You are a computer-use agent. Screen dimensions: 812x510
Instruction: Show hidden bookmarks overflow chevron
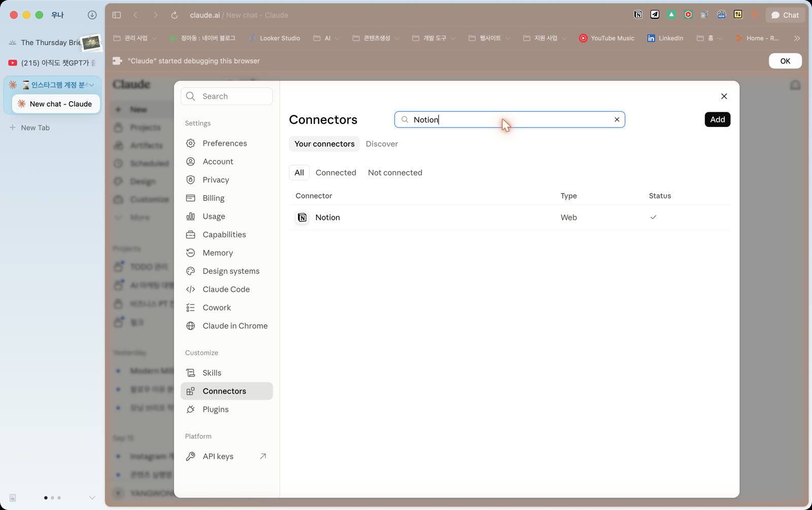pyautogui.click(x=797, y=38)
